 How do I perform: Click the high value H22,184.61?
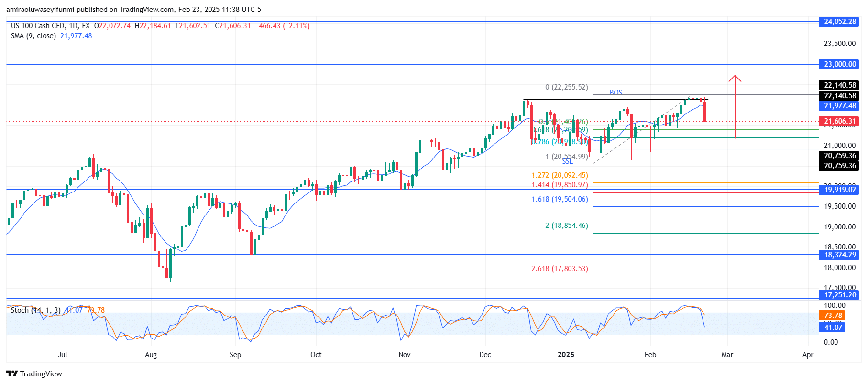pyautogui.click(x=153, y=26)
